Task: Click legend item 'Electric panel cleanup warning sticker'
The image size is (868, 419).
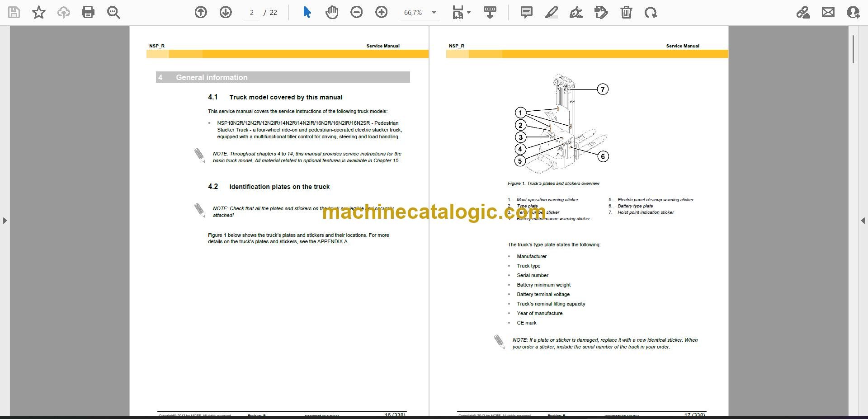Action: [656, 200]
